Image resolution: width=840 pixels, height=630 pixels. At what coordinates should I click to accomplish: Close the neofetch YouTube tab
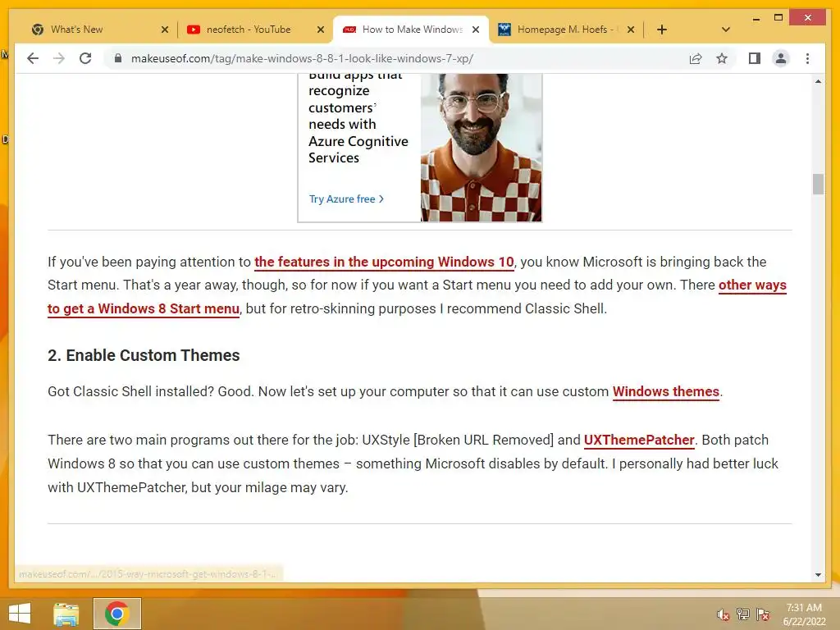(x=321, y=30)
